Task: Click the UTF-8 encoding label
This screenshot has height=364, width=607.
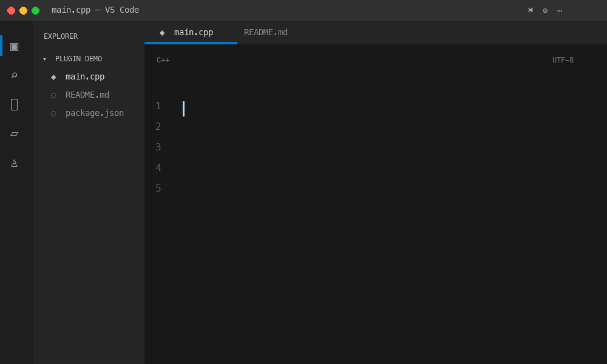Action: click(x=563, y=60)
